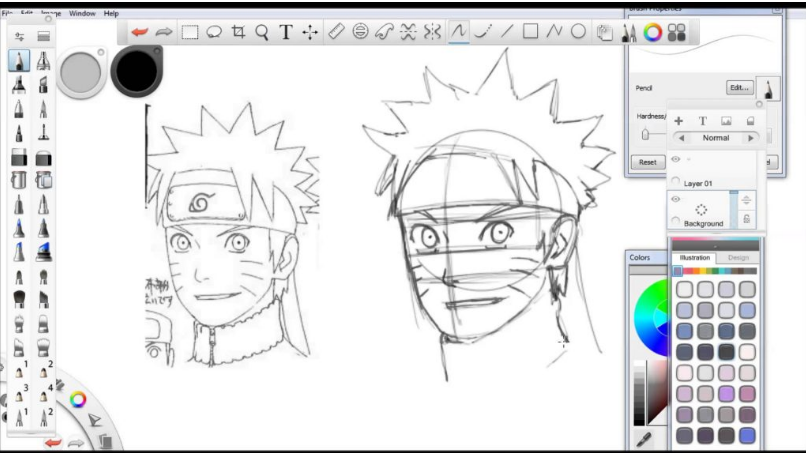Open the Brush Library icon in palette

(x=44, y=37)
